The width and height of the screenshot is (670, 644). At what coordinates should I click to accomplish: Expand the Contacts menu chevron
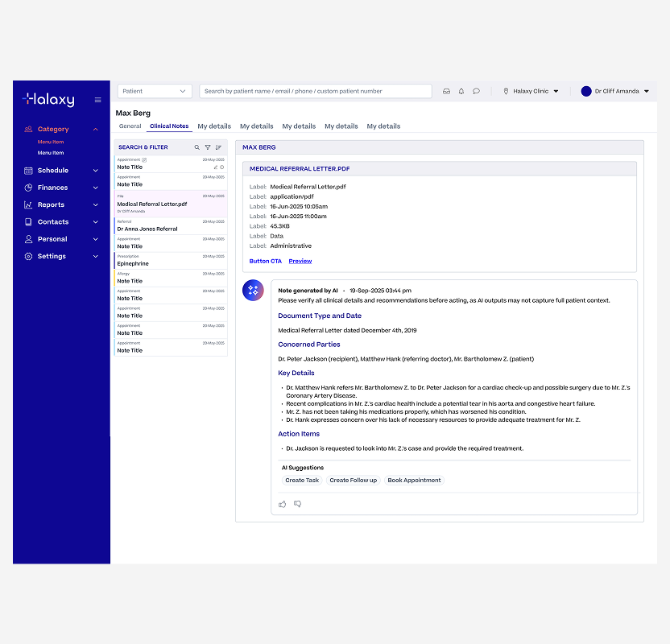point(96,222)
